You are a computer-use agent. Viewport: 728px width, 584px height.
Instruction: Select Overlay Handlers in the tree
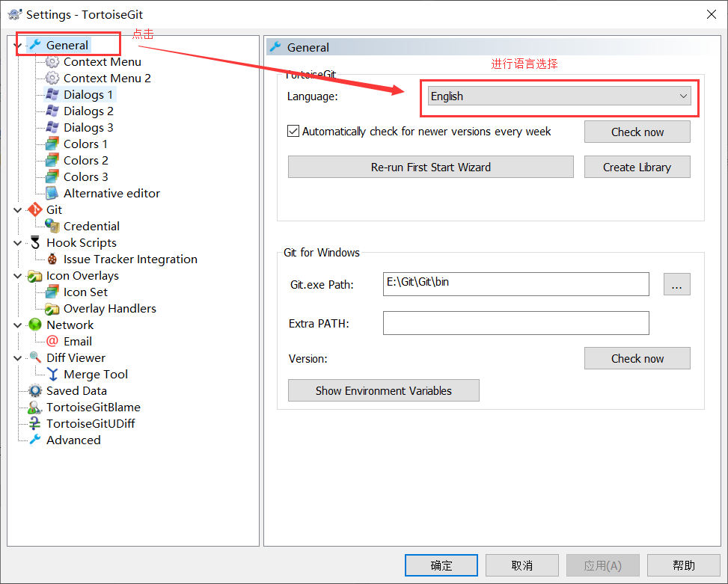coord(109,309)
